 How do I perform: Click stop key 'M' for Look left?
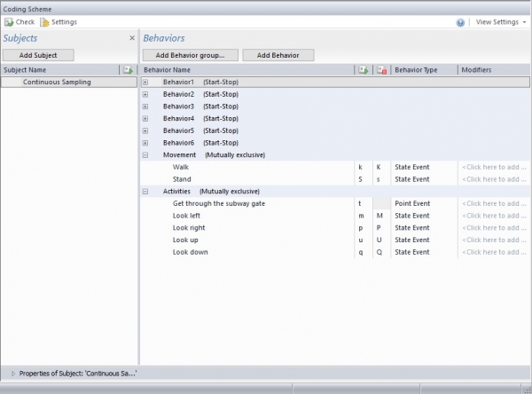tap(381, 216)
